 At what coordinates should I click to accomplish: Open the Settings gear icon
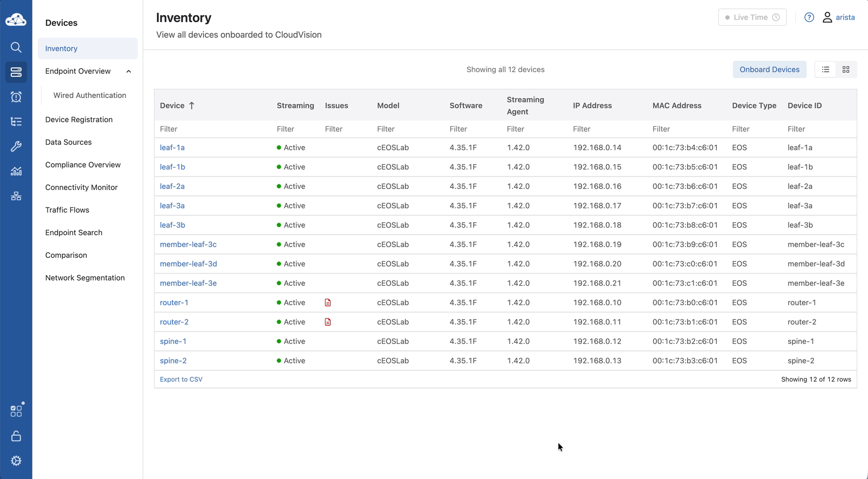[16, 461]
